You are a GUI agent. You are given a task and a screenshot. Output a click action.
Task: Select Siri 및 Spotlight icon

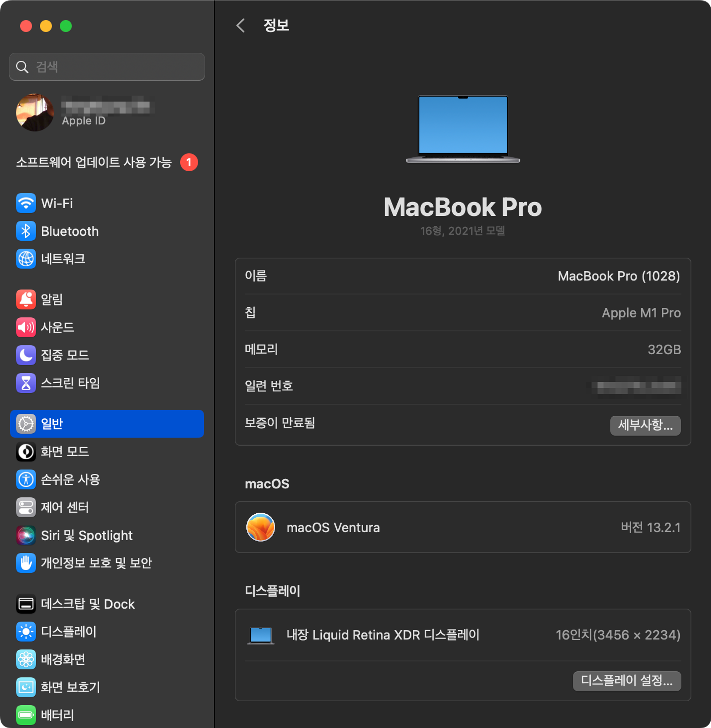26,535
